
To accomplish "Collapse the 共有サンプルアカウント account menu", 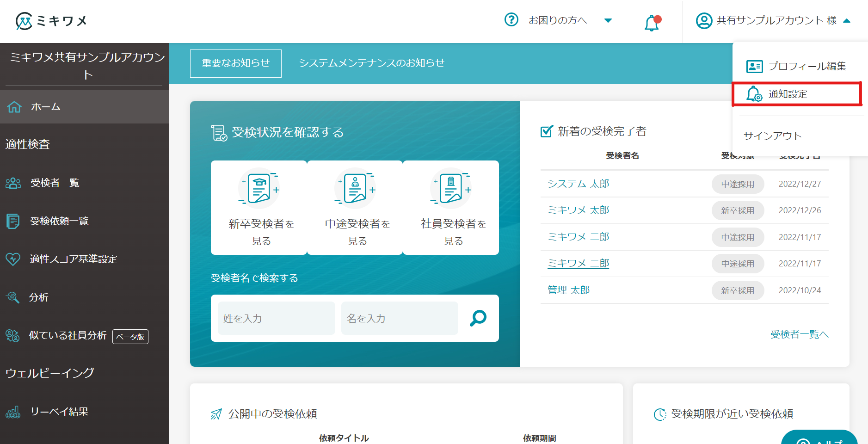I will point(847,21).
